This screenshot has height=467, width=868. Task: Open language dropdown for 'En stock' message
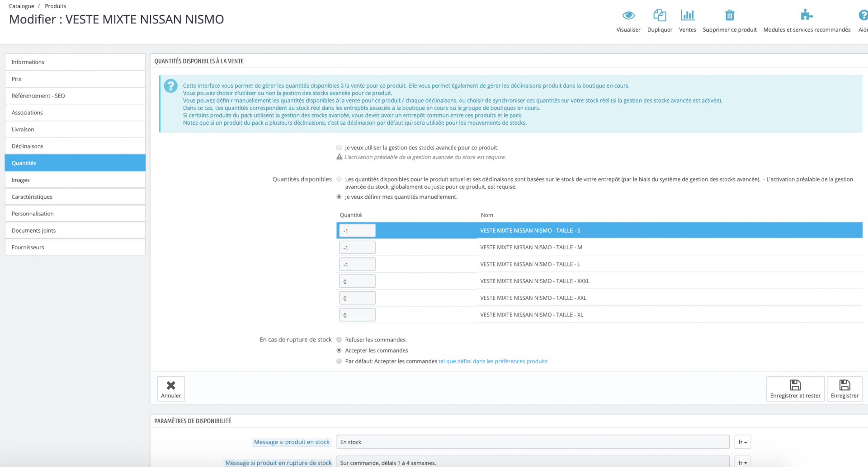click(742, 442)
